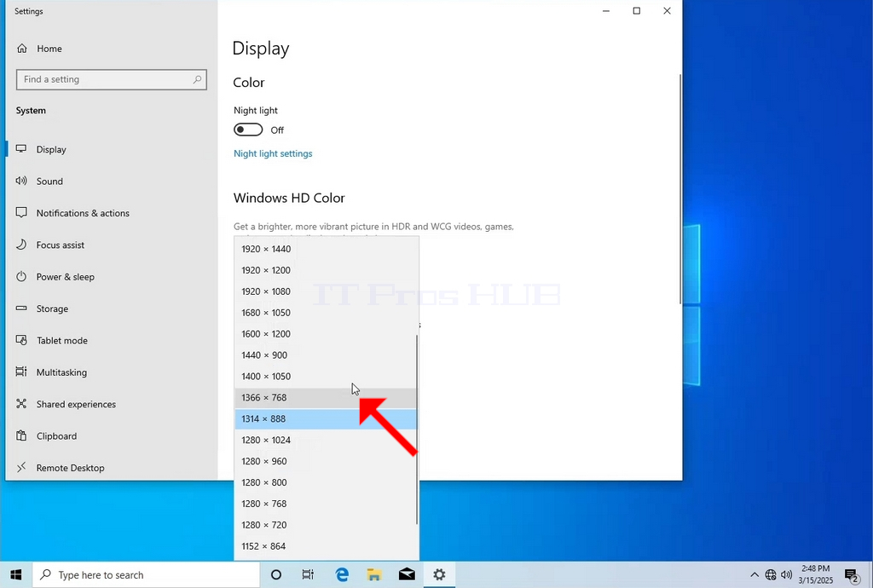
Task: Open the Windows Start menu
Action: tap(15, 574)
